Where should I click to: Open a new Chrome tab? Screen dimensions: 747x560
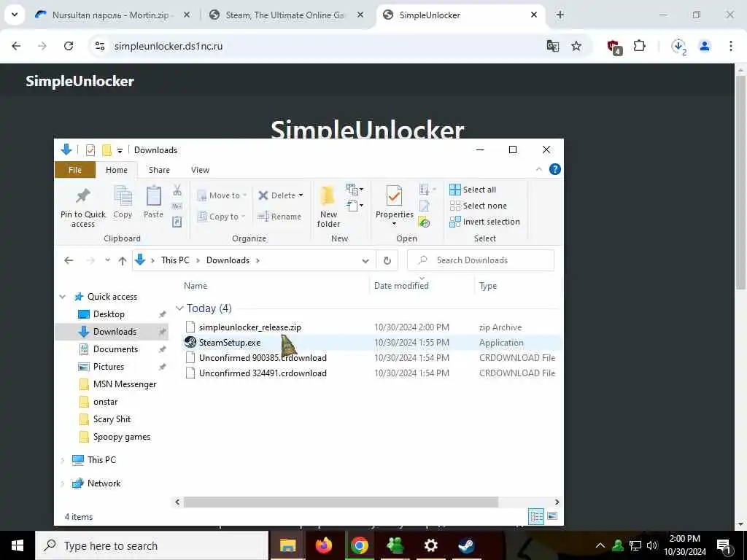point(560,15)
